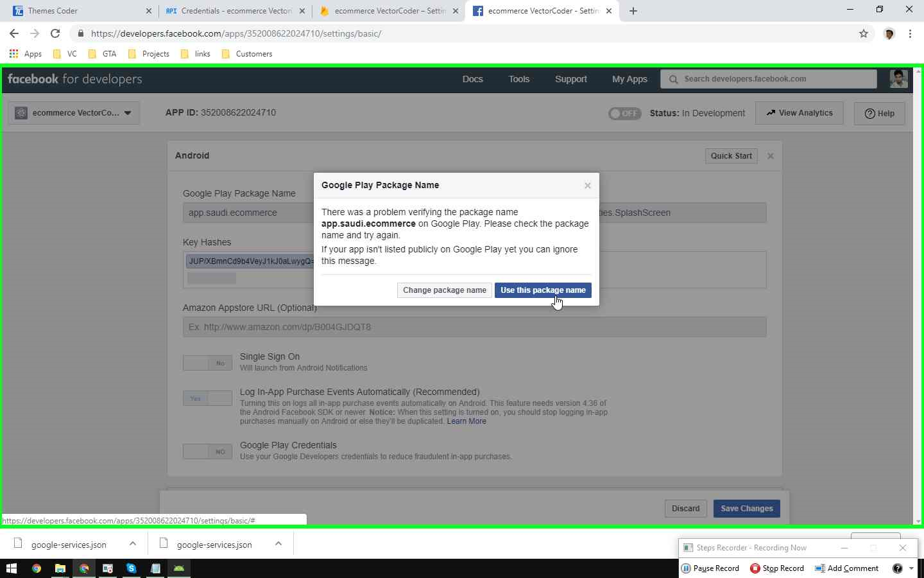Open a new browser tab
Viewport: 924px width, 578px height.
click(633, 11)
